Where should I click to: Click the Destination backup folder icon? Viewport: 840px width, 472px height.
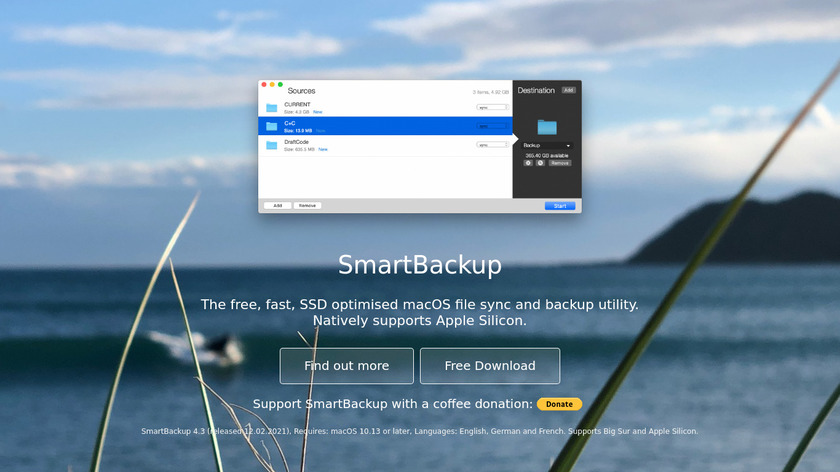click(x=547, y=127)
